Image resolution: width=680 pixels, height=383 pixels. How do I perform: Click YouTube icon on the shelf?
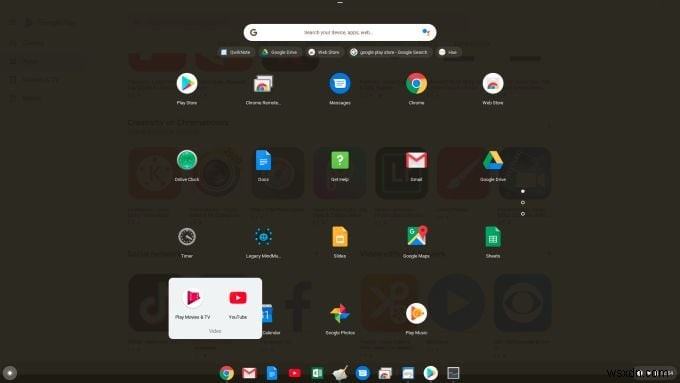pyautogui.click(x=294, y=373)
